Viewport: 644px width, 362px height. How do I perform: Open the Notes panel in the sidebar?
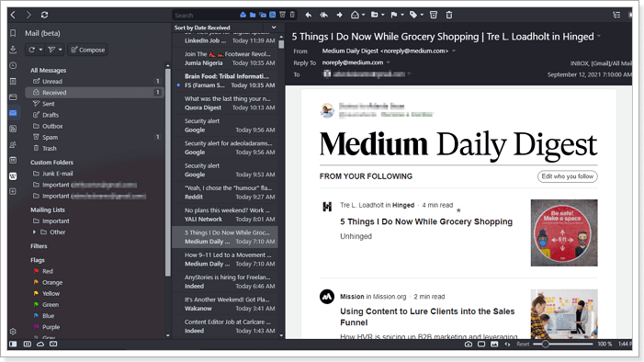13,82
